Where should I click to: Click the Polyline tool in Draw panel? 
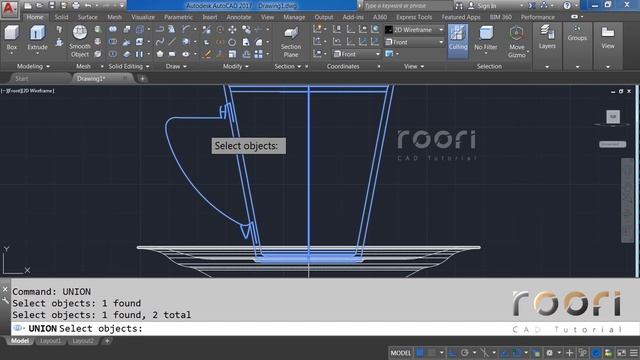point(160,29)
